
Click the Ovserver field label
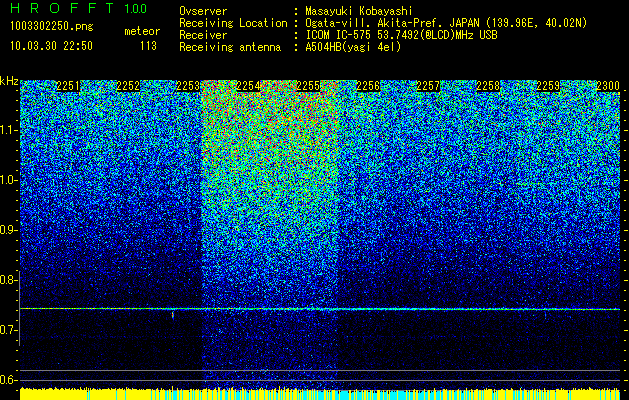pos(203,11)
